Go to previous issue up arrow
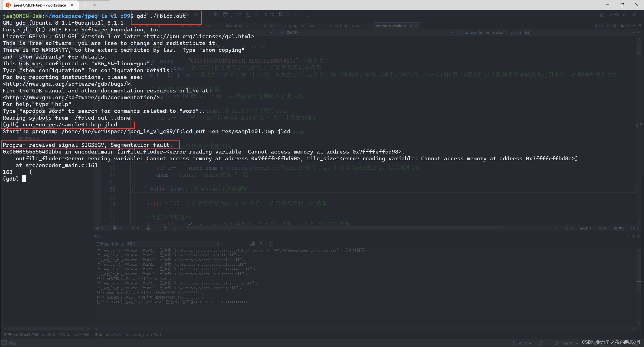644x347 pixels. point(165,228)
